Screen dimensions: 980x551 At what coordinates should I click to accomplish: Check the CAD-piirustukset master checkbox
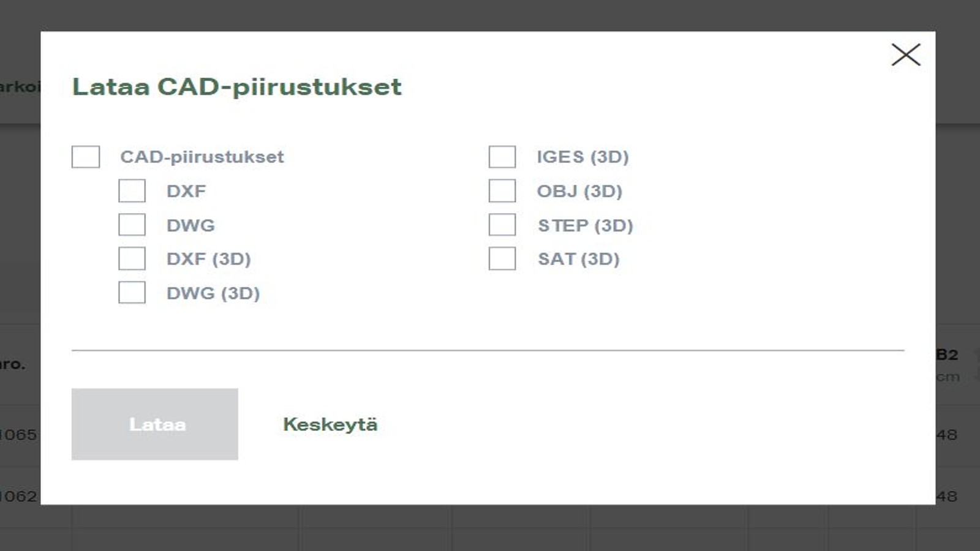86,157
